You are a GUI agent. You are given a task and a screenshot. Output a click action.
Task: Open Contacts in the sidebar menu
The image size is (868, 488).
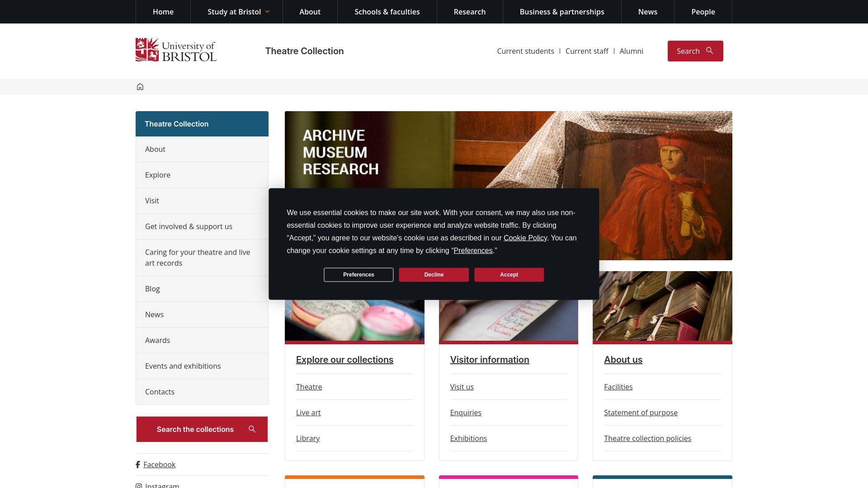[x=202, y=392]
